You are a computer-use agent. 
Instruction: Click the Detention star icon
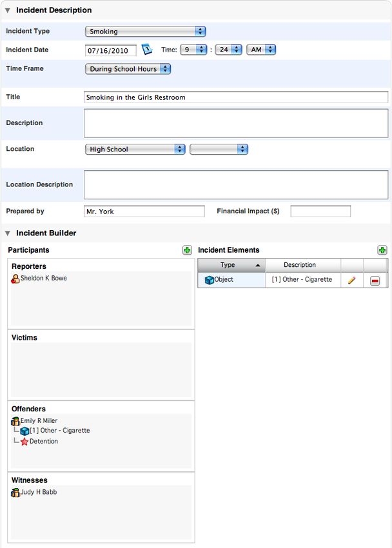[24, 442]
